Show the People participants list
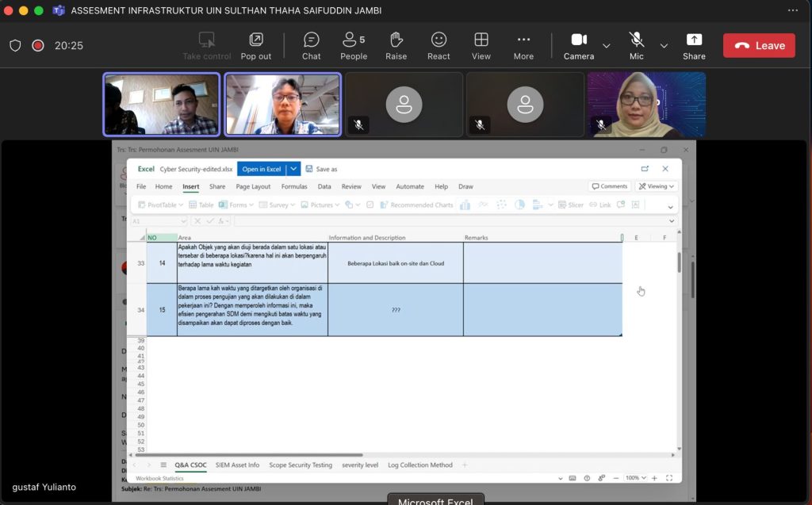The width and height of the screenshot is (812, 505). click(x=354, y=45)
